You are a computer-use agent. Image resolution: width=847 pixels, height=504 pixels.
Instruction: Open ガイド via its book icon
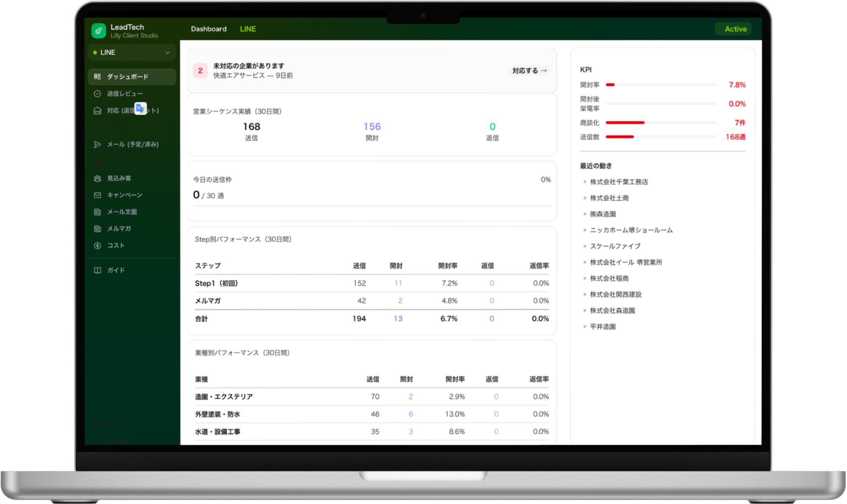[x=97, y=270]
